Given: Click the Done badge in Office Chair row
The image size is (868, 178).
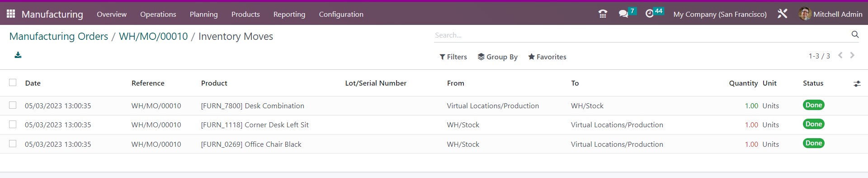Looking at the screenshot, I should pyautogui.click(x=814, y=143).
